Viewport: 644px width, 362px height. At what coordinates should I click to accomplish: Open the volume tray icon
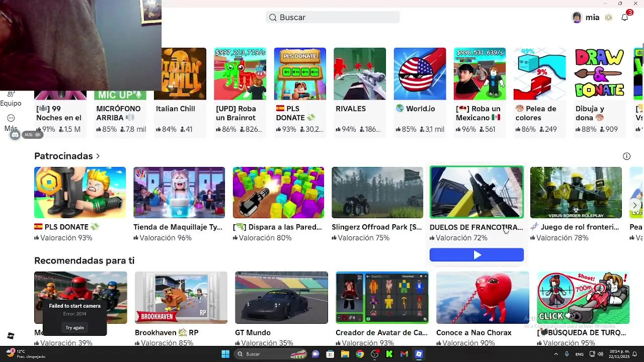pos(601,354)
